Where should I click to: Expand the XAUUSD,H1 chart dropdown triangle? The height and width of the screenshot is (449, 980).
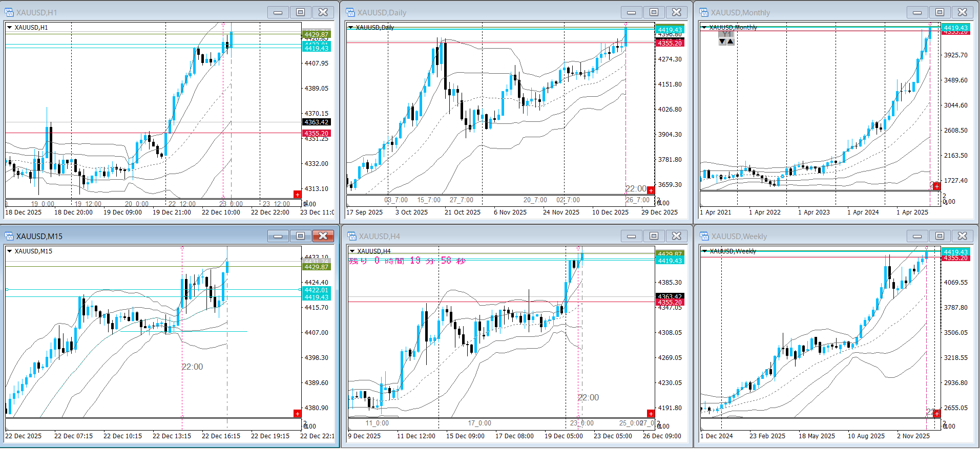[x=9, y=28]
